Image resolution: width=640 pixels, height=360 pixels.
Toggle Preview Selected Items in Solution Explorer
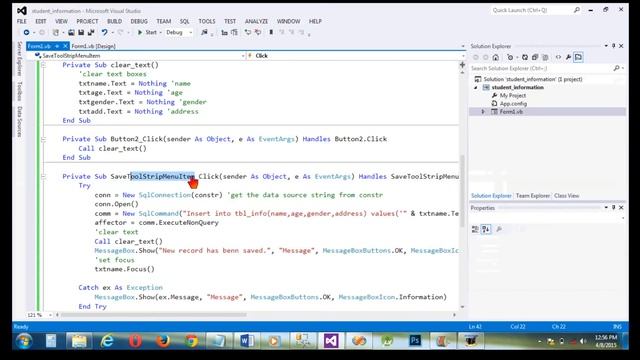578,57
